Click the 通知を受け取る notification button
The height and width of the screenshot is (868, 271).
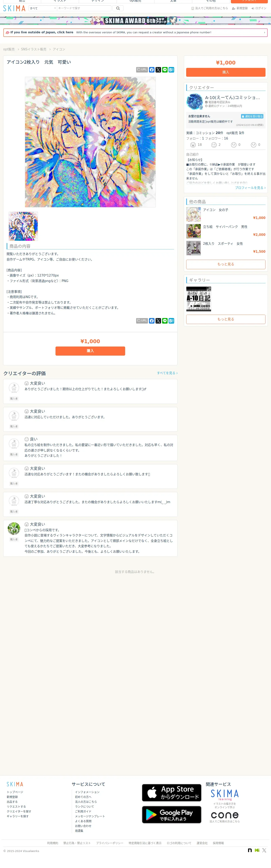[252, 116]
